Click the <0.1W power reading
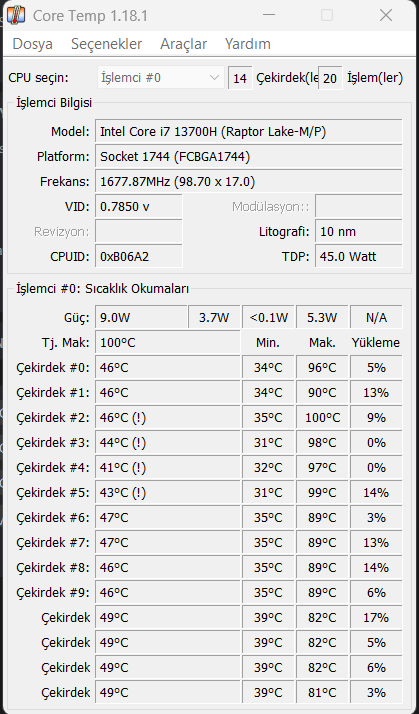Image resolution: width=419 pixels, height=714 pixels. 268,317
